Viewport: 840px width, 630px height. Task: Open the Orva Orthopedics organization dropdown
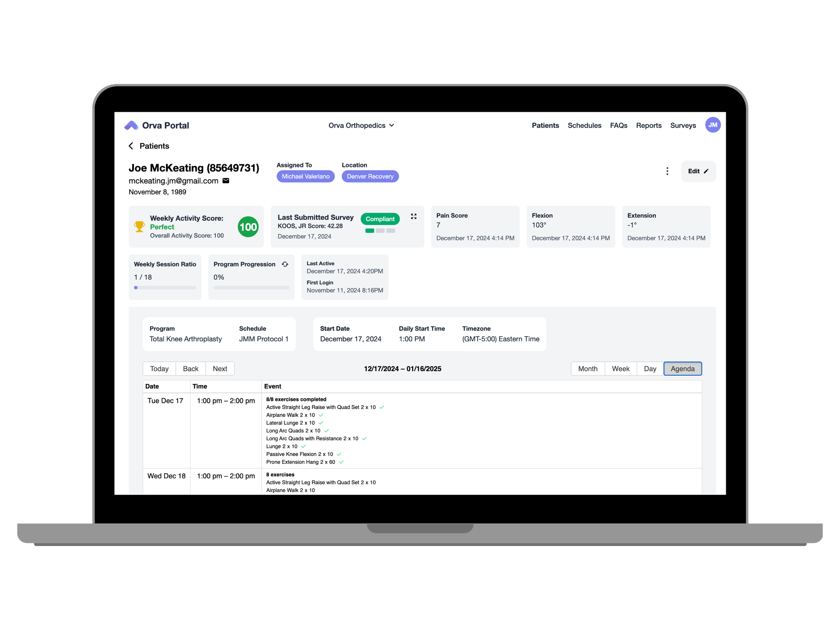(361, 126)
